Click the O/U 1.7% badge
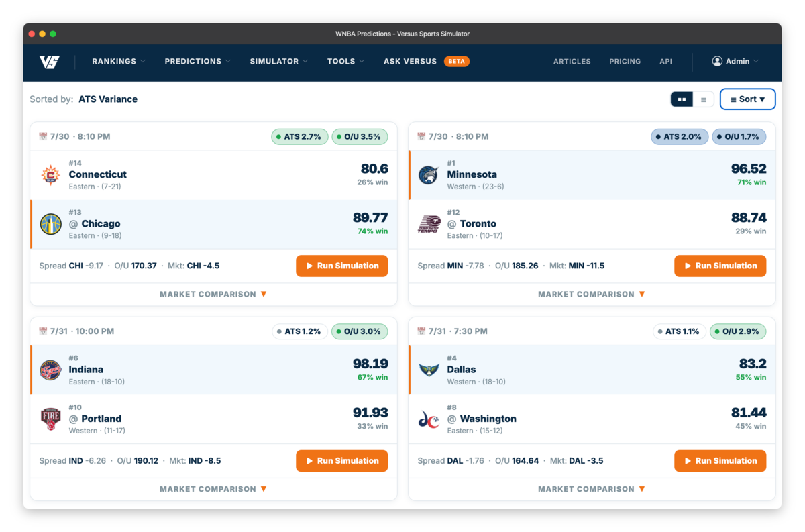 [x=739, y=136]
